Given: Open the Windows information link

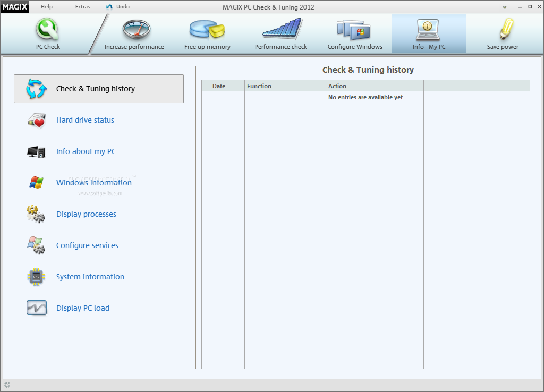Looking at the screenshot, I should (94, 183).
